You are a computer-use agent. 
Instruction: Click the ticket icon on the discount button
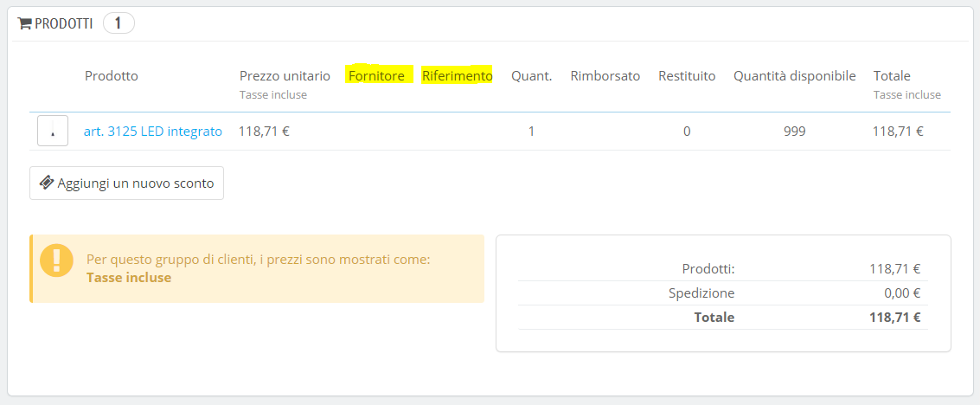pos(47,183)
